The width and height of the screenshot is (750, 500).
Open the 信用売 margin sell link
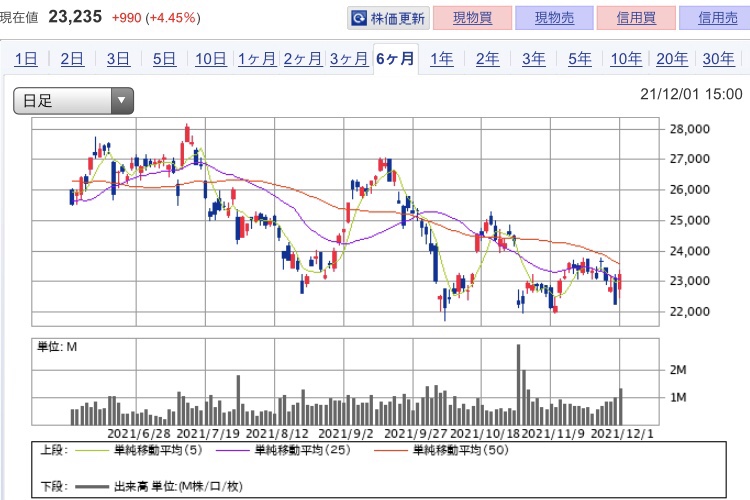pyautogui.click(x=717, y=18)
